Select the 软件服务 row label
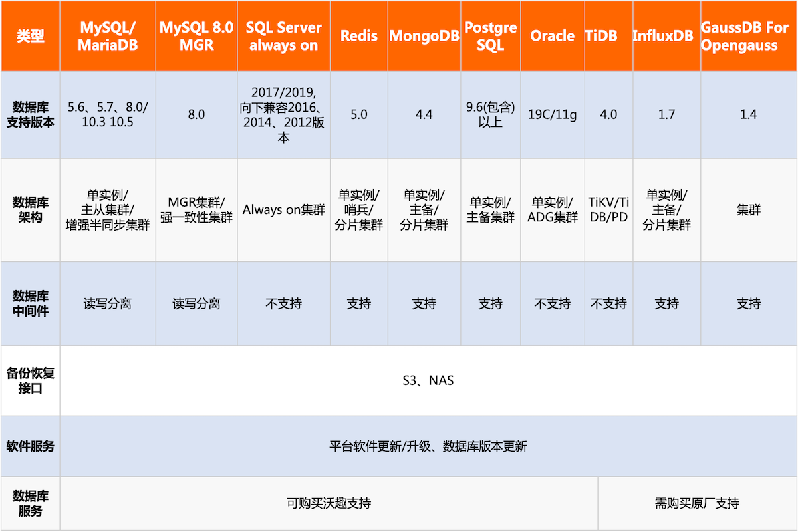The width and height of the screenshot is (798, 532). click(x=30, y=446)
